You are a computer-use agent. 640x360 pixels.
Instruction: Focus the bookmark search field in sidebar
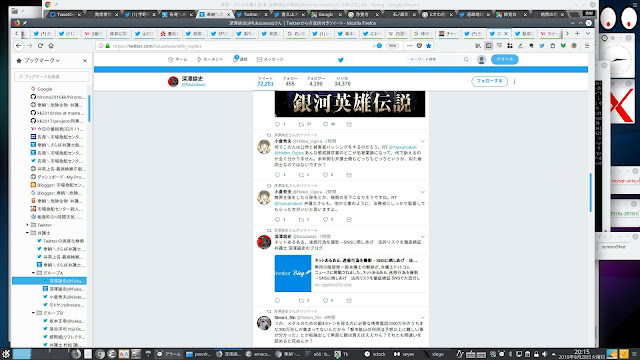click(x=52, y=76)
